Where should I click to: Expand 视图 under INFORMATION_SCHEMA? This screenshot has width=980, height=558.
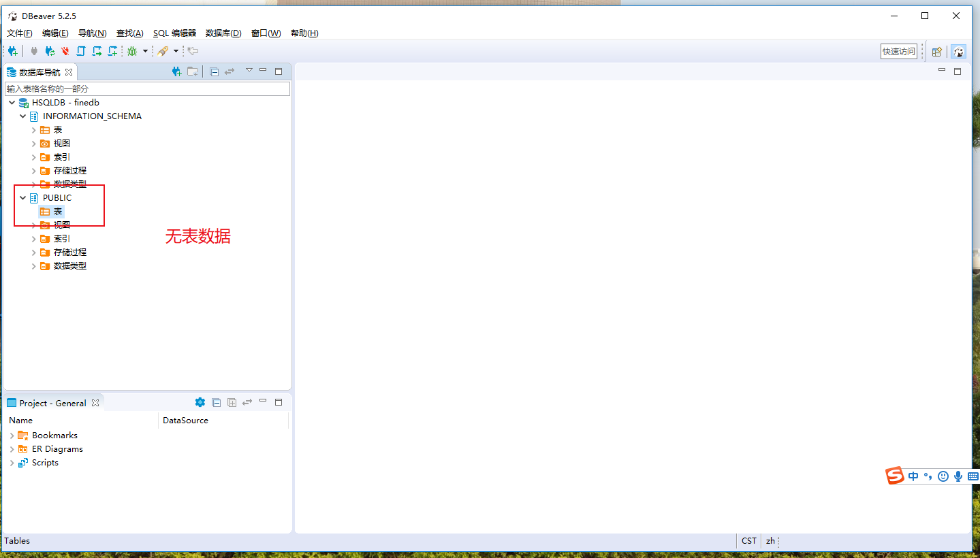[x=34, y=144]
